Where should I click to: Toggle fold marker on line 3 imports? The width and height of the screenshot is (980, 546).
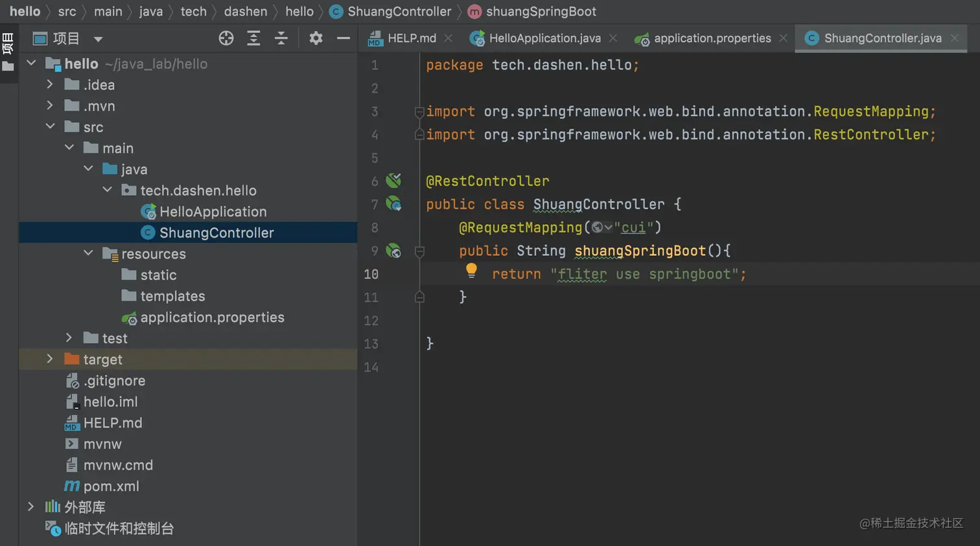[419, 111]
